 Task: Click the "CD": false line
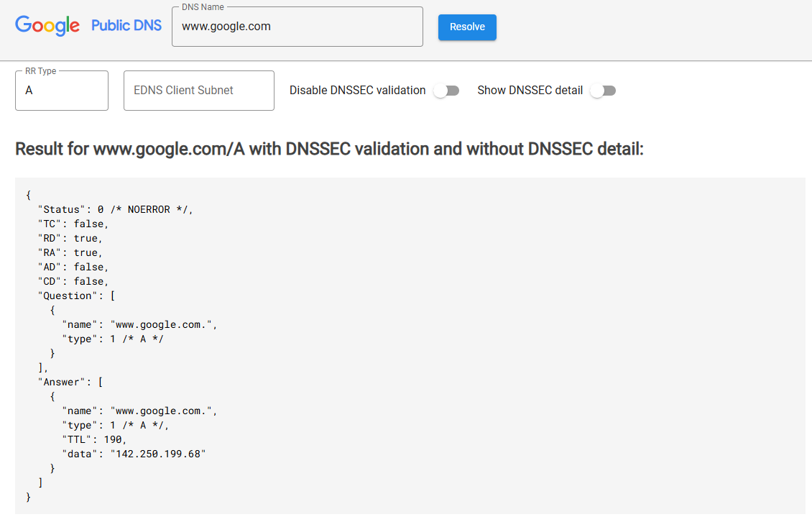73,281
